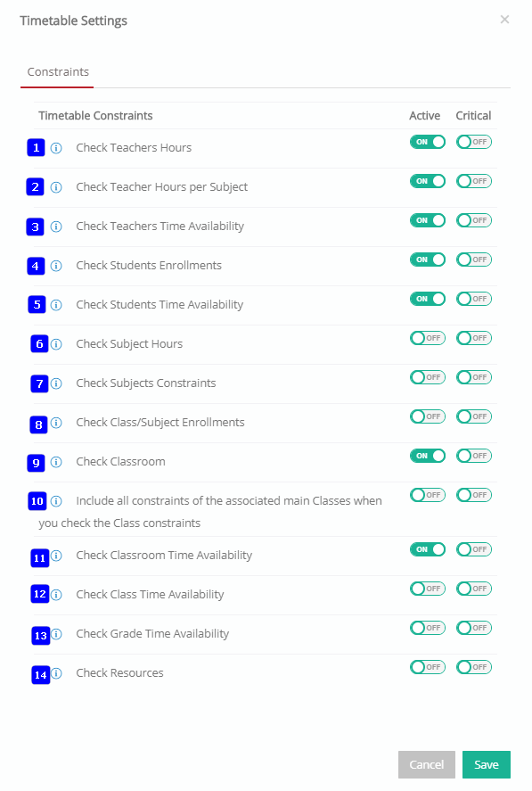Screen dimensions: 532x791
Task: Close the Timetable Settings dialog
Action: click(x=504, y=20)
